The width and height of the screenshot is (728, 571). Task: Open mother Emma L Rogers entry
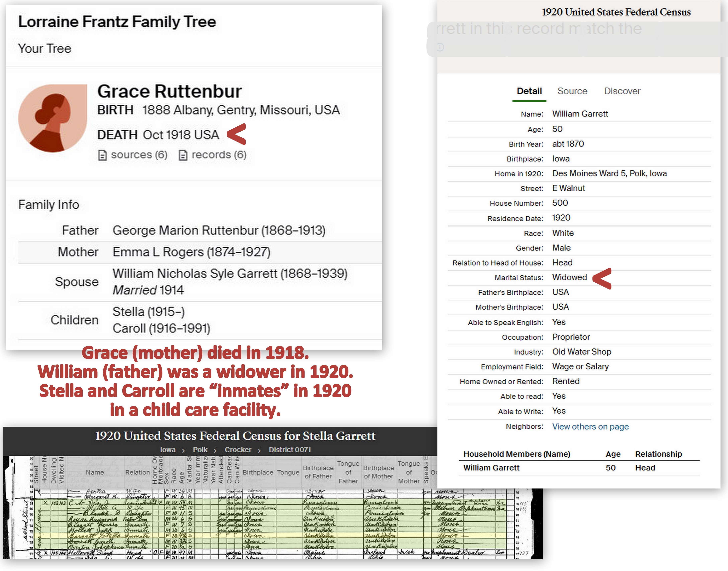tap(191, 252)
